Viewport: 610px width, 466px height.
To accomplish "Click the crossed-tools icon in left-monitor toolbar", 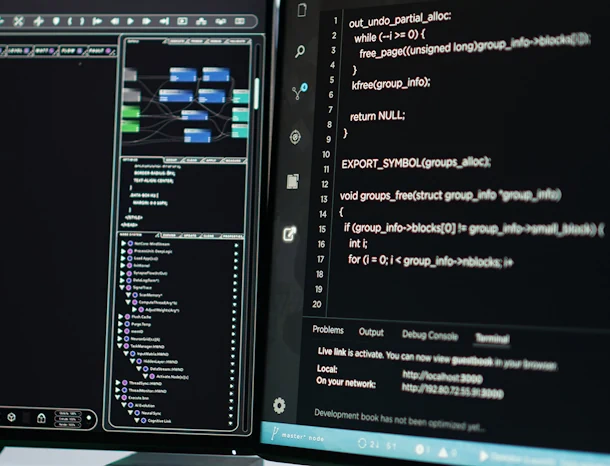I will 18,21.
